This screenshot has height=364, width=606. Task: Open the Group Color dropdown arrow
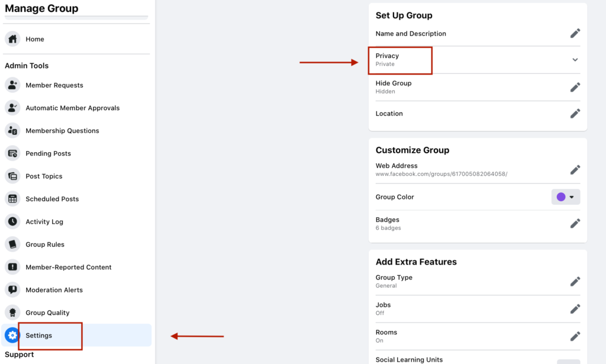pos(572,197)
